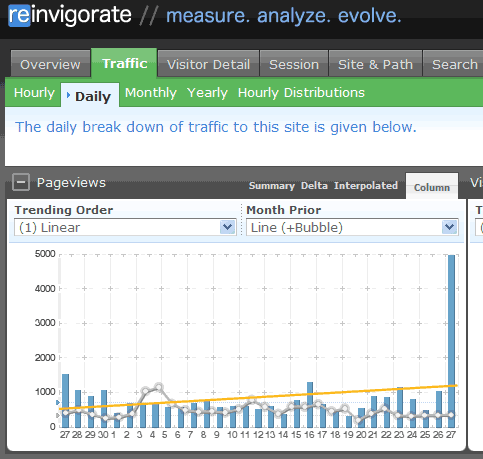Click the bar for day 23
483x459 pixels.
tap(400, 408)
